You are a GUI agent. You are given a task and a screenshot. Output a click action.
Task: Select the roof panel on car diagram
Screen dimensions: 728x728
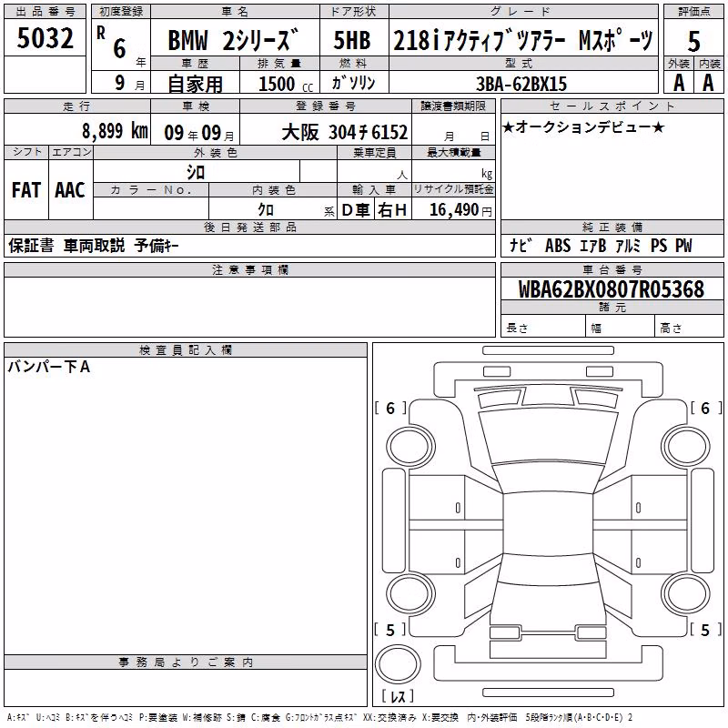click(548, 524)
